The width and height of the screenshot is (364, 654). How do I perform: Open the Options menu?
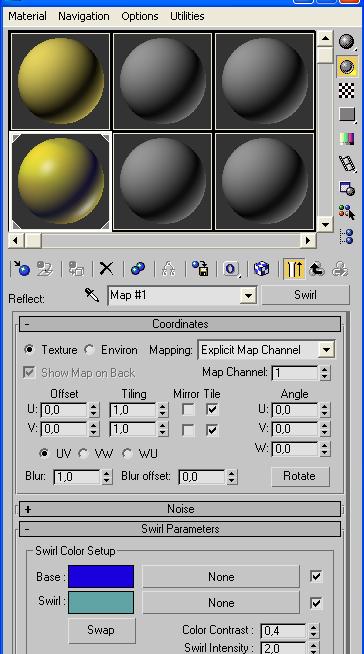(140, 16)
